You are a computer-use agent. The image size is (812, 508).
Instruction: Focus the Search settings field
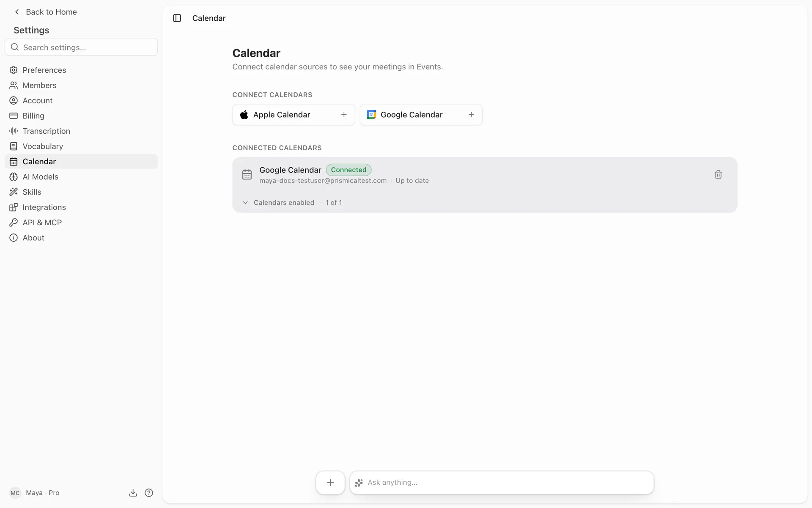pos(81,47)
